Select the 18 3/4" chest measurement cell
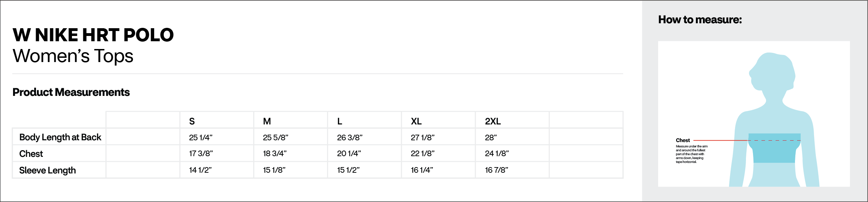 click(275, 154)
